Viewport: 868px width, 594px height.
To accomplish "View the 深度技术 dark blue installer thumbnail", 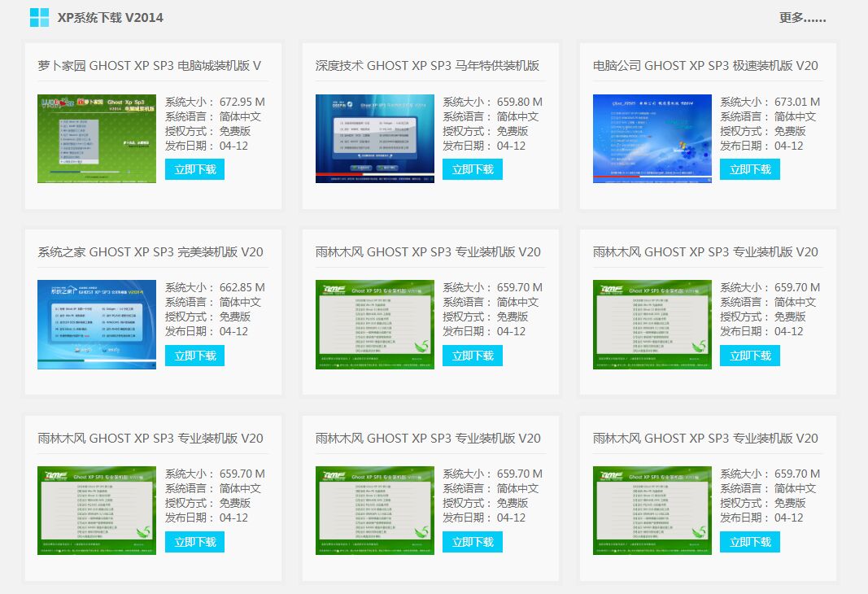I will tap(375, 138).
